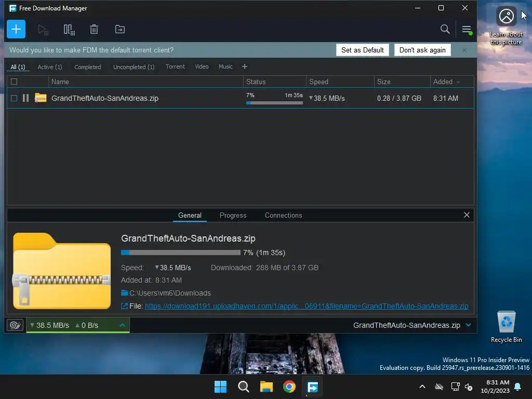Click the details panel progress bar
The width and height of the screenshot is (532, 399).
click(180, 252)
